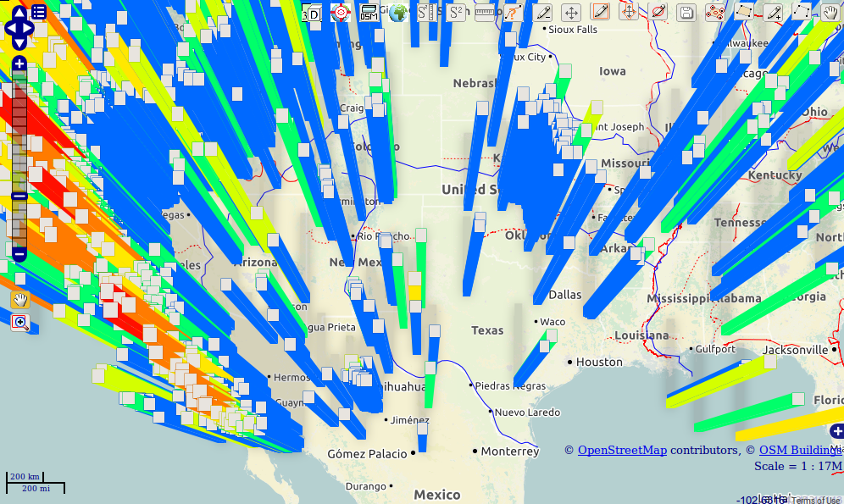
Task: Click the Nuevo Laredo label
Action: tap(527, 413)
